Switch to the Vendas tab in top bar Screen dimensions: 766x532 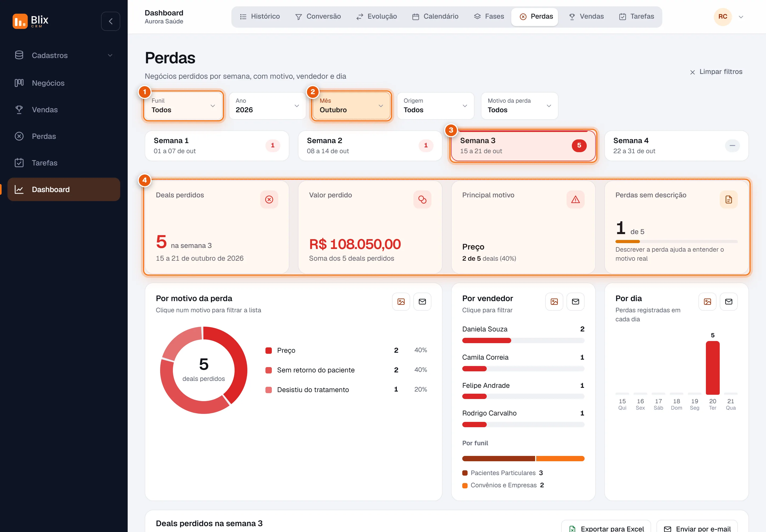pos(586,17)
